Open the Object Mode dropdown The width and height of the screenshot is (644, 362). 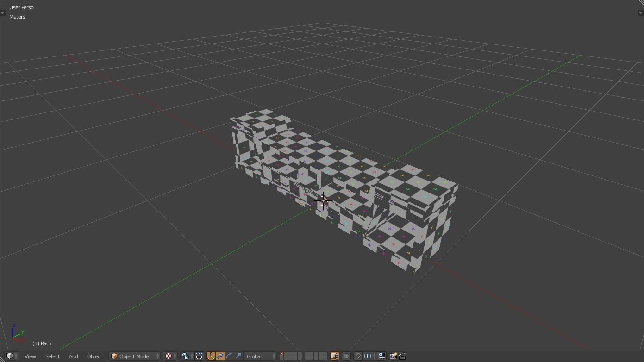[x=135, y=356]
